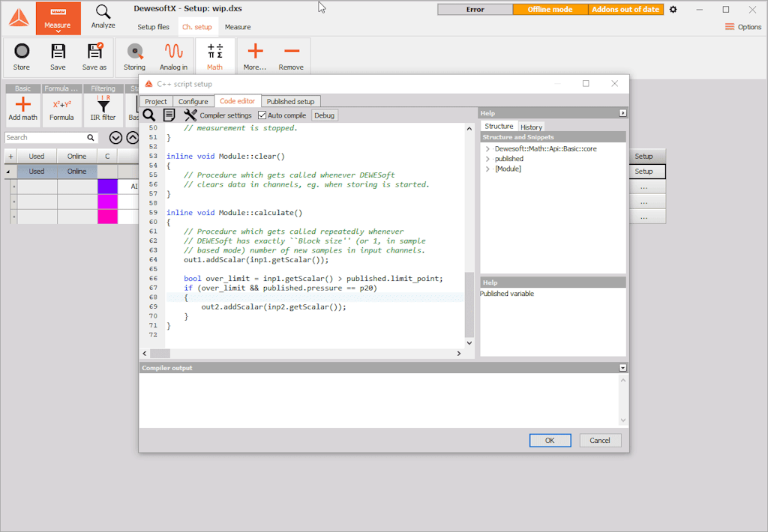Click the OK button
The height and width of the screenshot is (532, 768).
550,441
